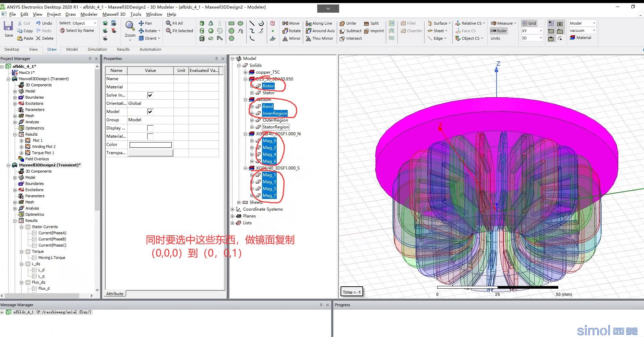
Task: Click Unite boolean operation
Action: point(348,23)
